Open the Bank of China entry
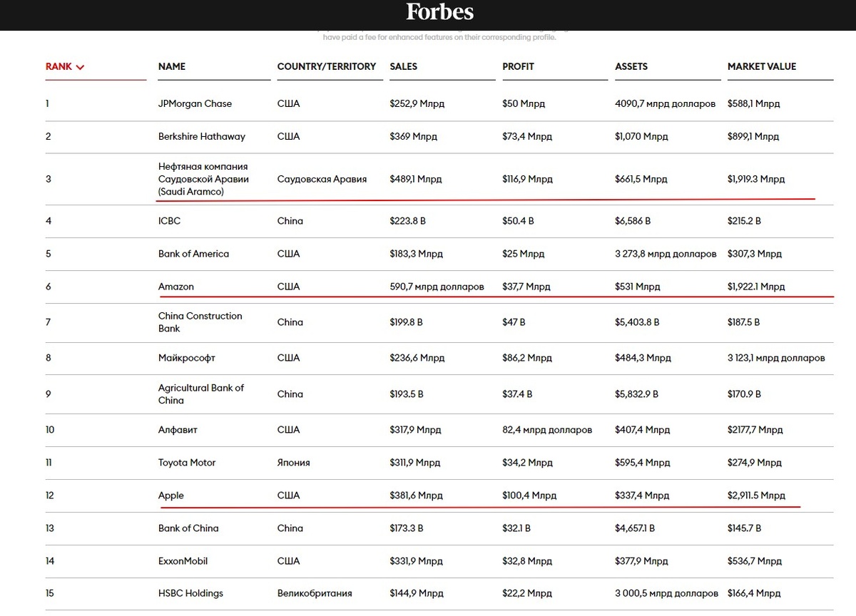This screenshot has width=856, height=616. [x=188, y=528]
